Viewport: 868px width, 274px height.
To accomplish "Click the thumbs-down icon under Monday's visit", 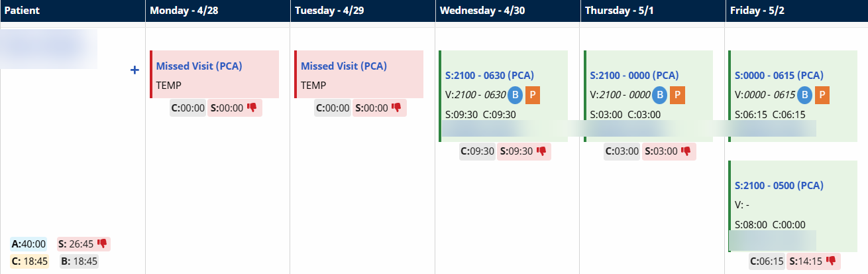I will 252,107.
